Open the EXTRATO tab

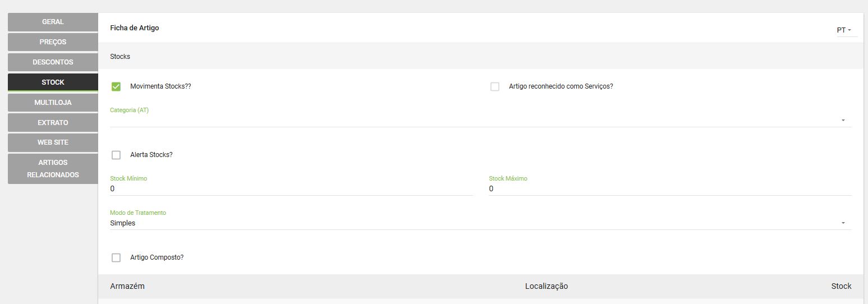[53, 123]
